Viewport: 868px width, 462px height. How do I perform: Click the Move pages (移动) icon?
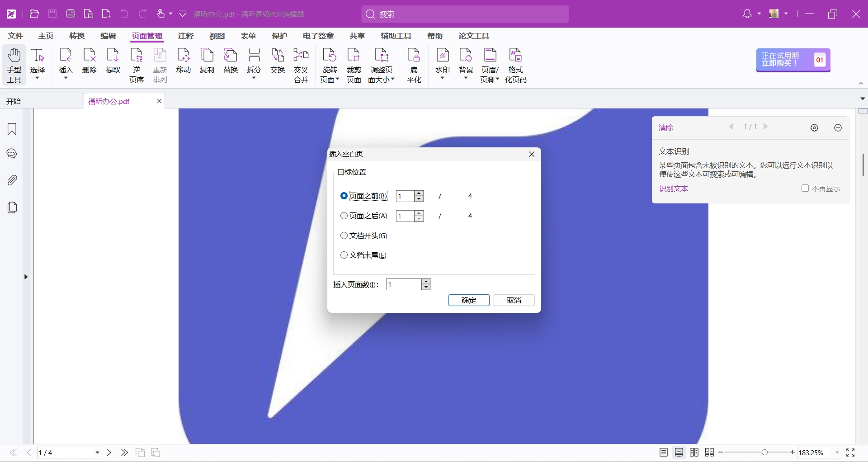pos(184,61)
